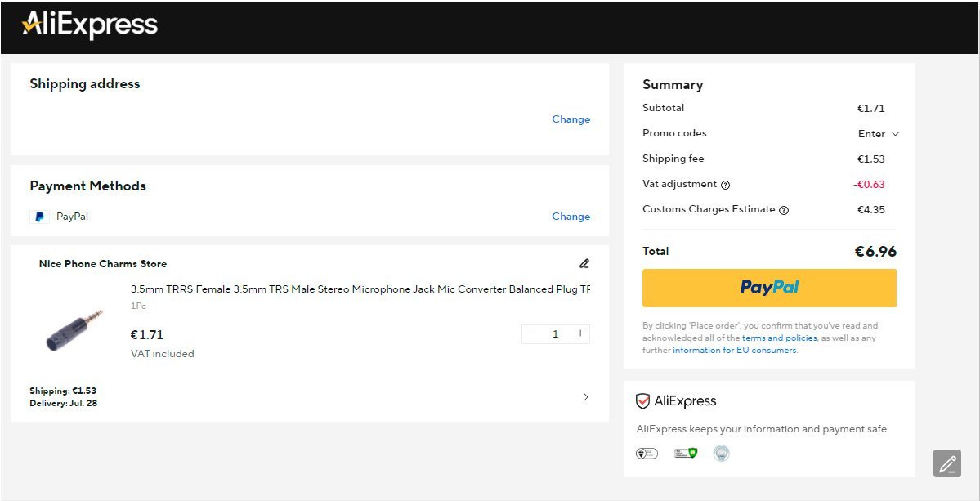Click the Shipping fee €1.53 value

click(870, 159)
